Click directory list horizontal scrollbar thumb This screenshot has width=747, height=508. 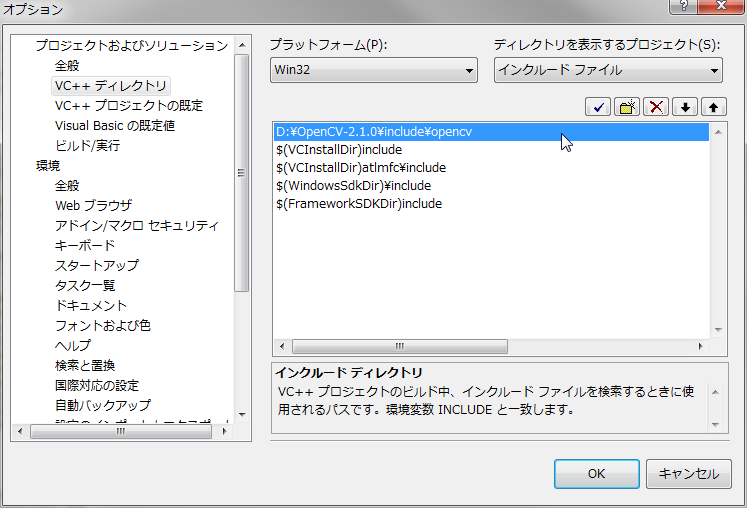coord(400,346)
